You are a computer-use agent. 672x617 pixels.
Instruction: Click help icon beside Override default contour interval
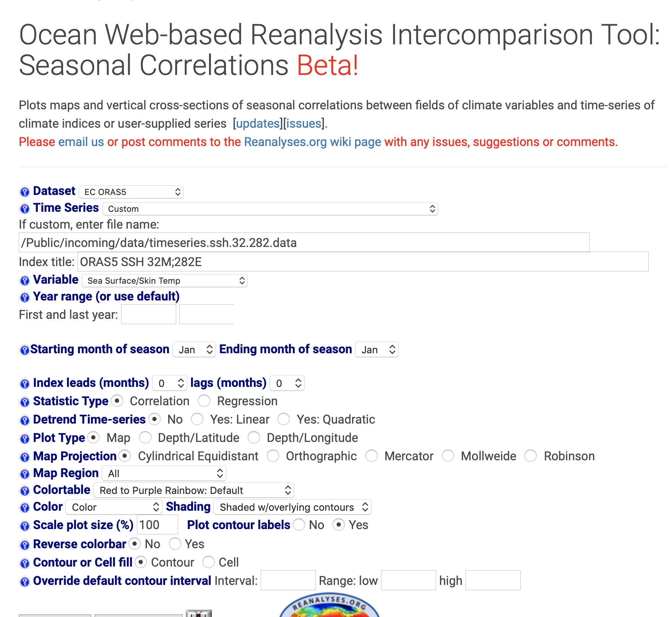tap(24, 581)
